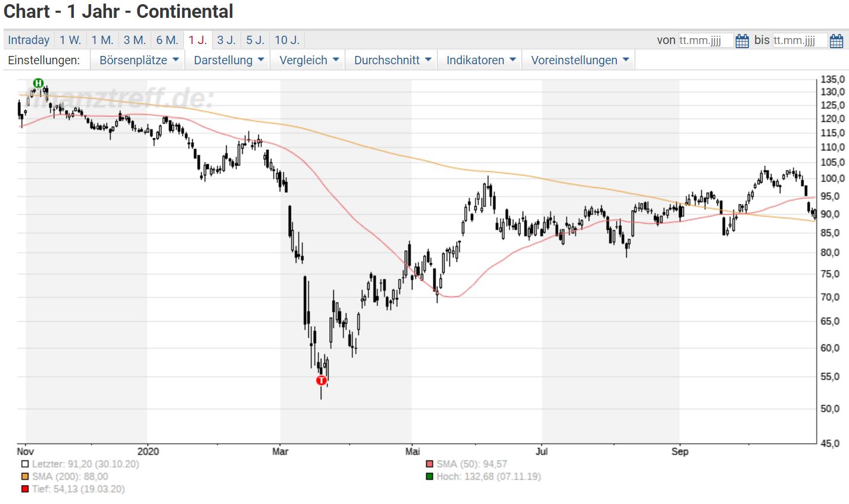
Task: Switch to the Intraday tab
Action: tap(29, 40)
